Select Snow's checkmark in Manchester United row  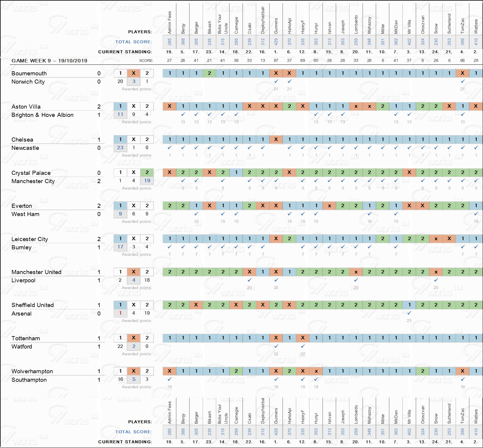tap(436, 280)
